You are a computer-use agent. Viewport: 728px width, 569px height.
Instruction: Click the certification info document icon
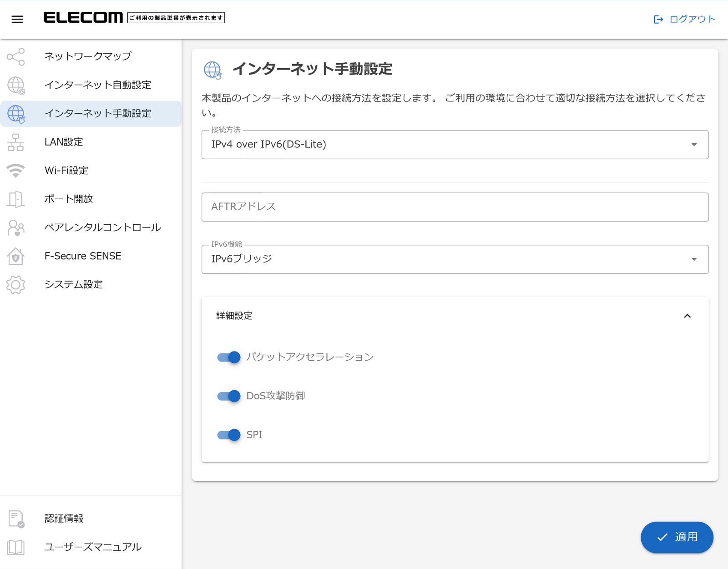[16, 519]
